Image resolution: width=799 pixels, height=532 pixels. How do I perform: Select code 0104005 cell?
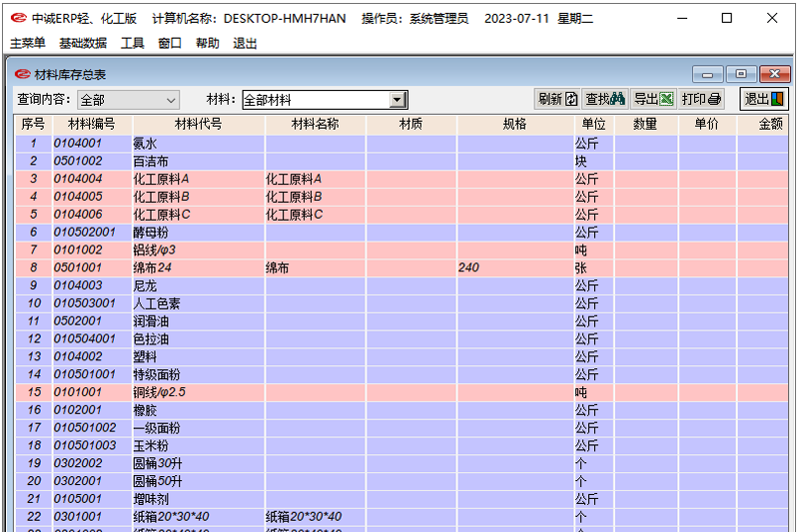pos(92,197)
